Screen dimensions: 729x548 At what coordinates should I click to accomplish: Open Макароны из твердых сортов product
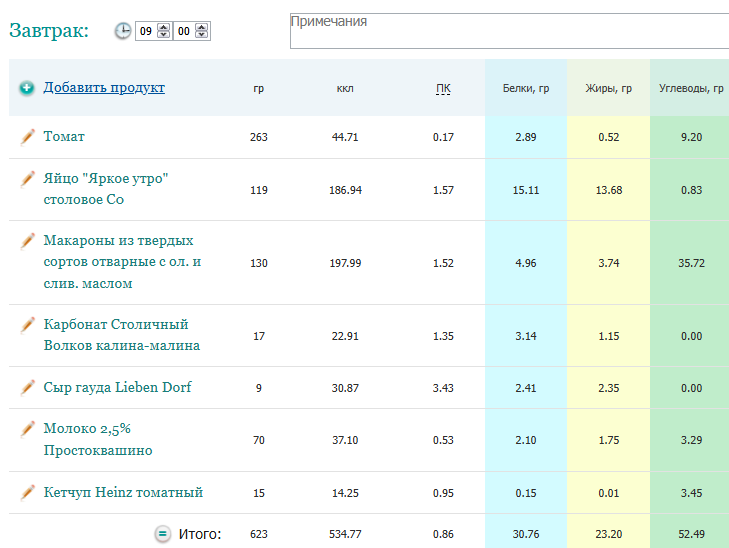tap(122, 262)
